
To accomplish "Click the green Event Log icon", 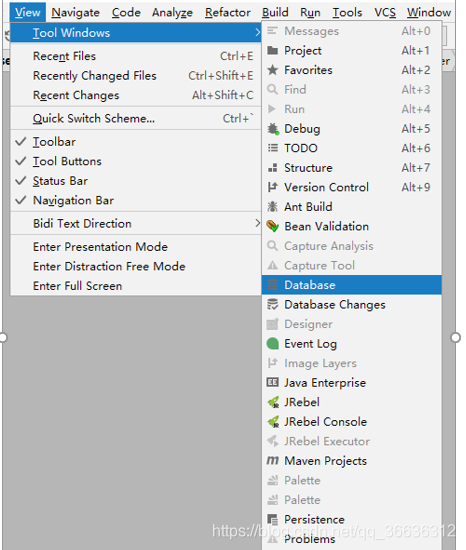I will point(272,344).
